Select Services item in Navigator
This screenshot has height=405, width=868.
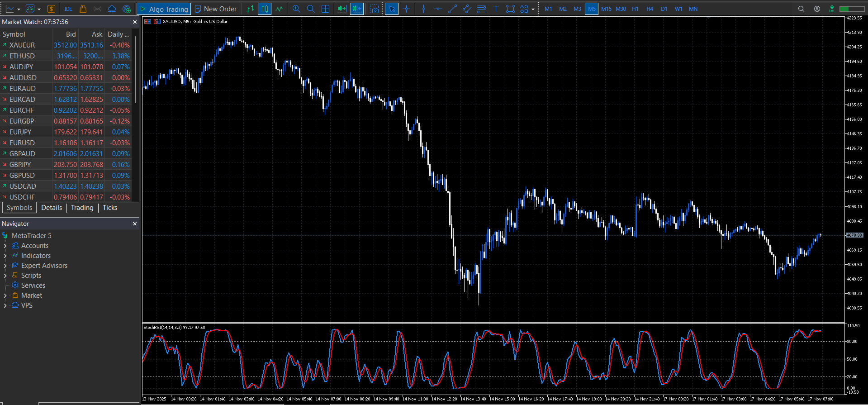coord(33,286)
